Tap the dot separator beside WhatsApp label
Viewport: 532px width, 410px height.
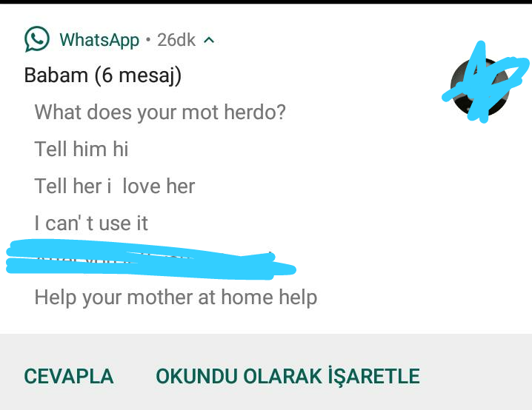point(148,40)
